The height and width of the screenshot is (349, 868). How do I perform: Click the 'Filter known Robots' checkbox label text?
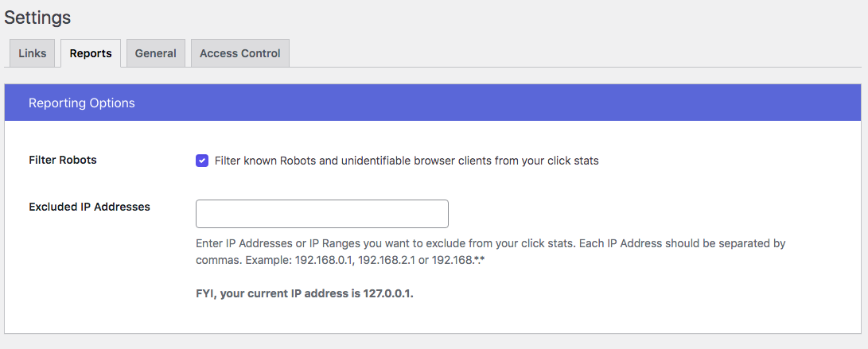click(406, 161)
